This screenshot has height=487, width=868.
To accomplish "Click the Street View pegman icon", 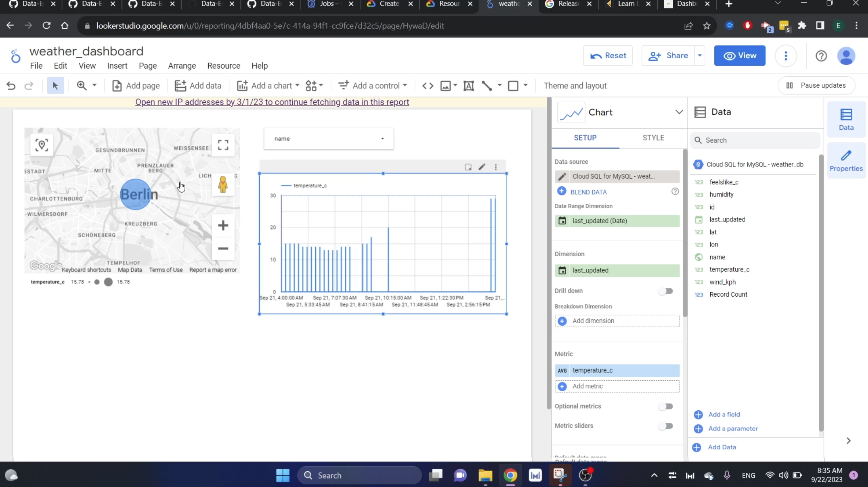I will (x=223, y=184).
